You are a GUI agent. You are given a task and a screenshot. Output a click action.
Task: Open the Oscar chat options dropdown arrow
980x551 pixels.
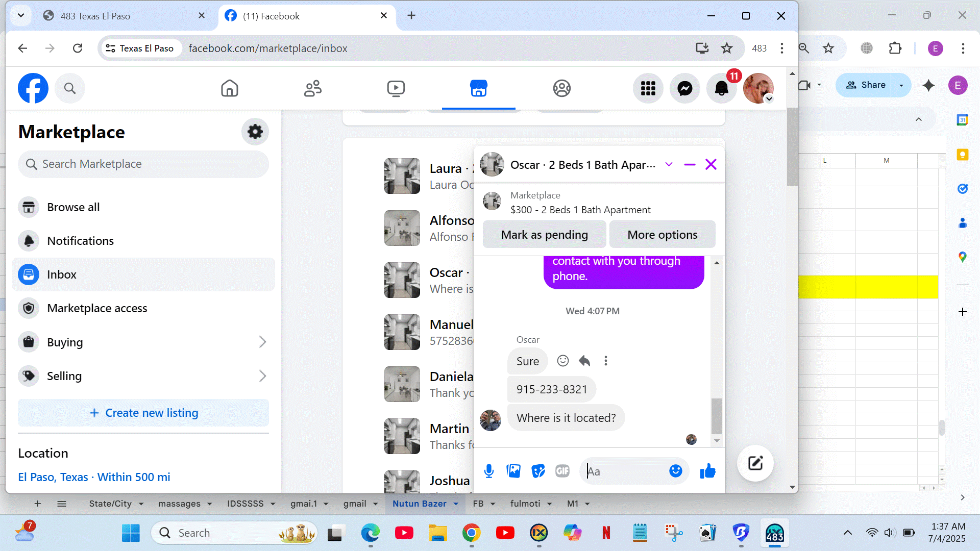tap(669, 164)
